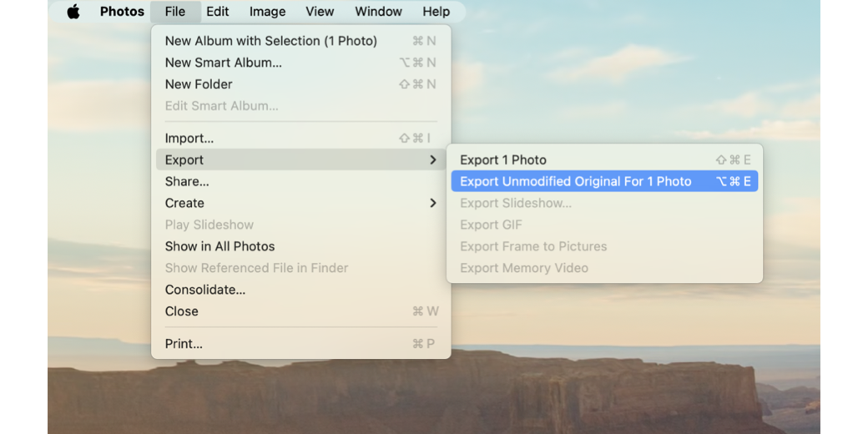Open the Help menu
The image size is (868, 434).
tap(436, 12)
